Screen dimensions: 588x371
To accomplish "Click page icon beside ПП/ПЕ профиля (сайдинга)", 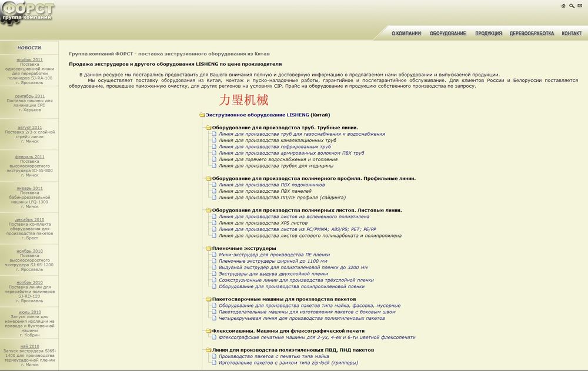I will [214, 198].
